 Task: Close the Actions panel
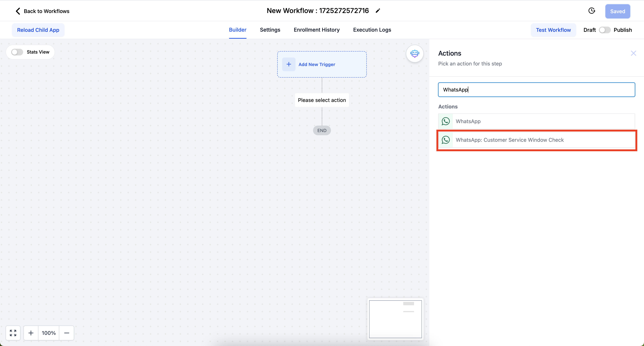coord(633,53)
